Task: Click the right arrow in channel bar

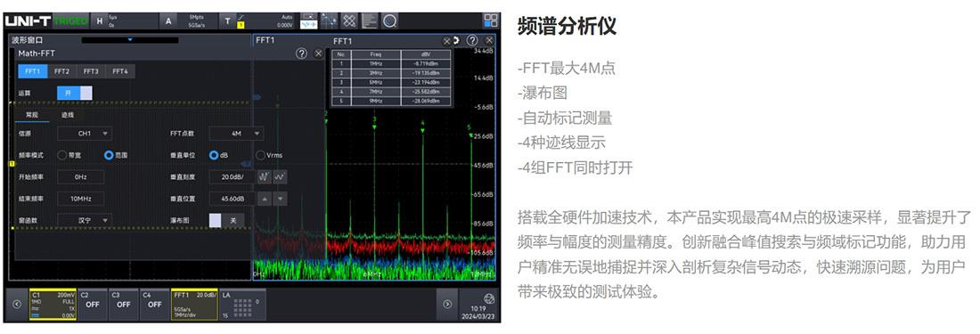Action: (446, 304)
